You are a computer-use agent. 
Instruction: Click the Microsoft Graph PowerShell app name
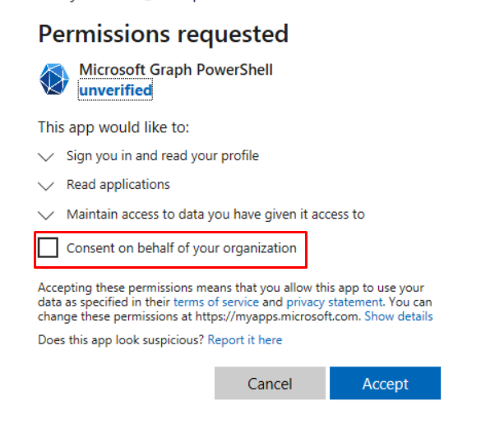click(176, 70)
